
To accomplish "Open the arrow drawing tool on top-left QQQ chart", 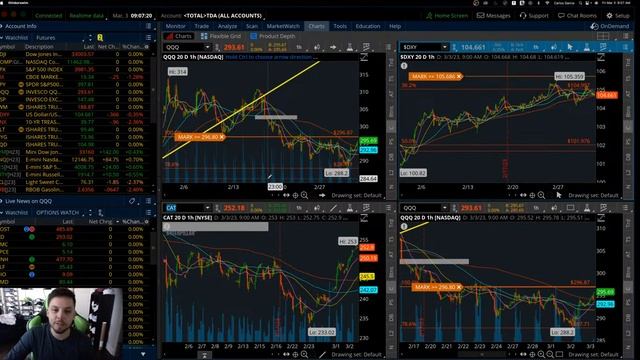I will [333, 47].
